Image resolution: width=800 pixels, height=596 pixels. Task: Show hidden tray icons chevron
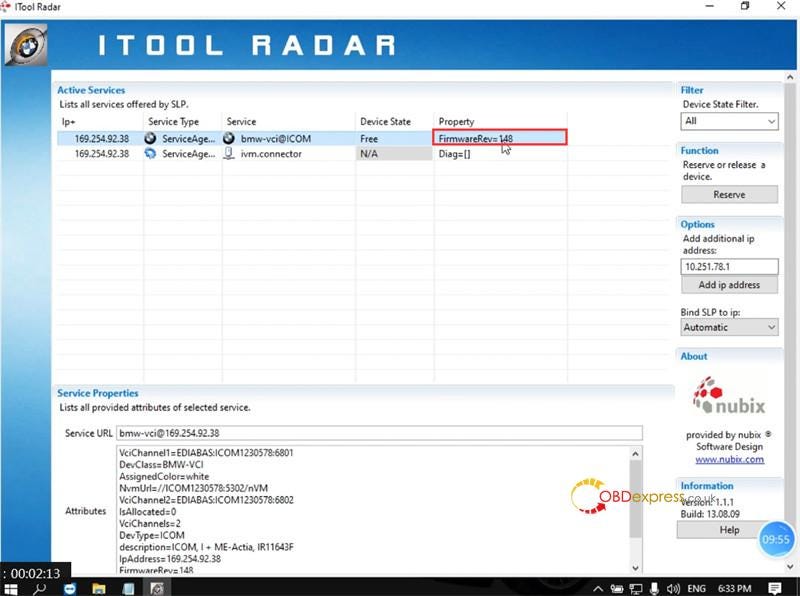point(598,589)
